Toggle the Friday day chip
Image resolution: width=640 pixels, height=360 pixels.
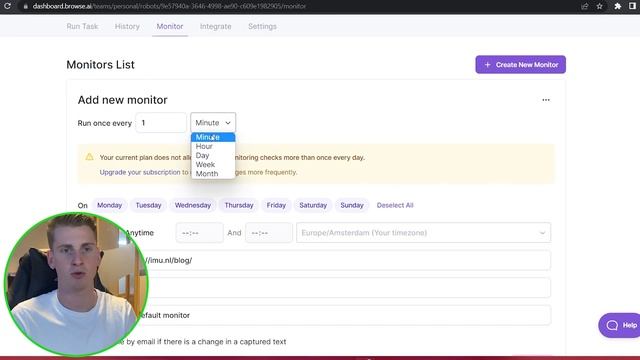click(x=276, y=205)
